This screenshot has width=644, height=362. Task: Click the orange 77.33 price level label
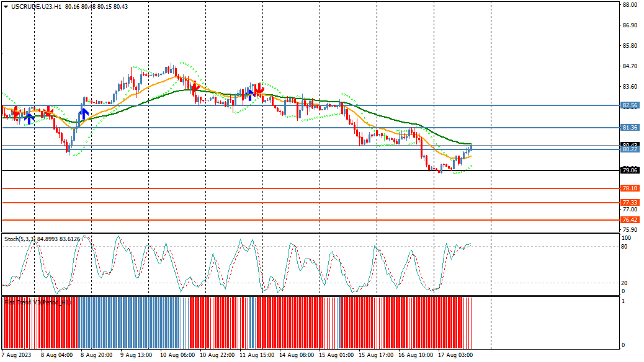point(630,203)
